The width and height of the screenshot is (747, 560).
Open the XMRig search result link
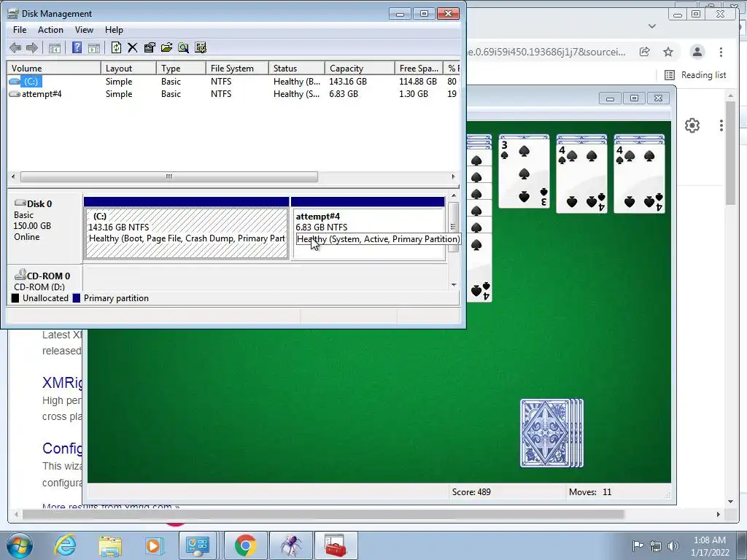(62, 383)
